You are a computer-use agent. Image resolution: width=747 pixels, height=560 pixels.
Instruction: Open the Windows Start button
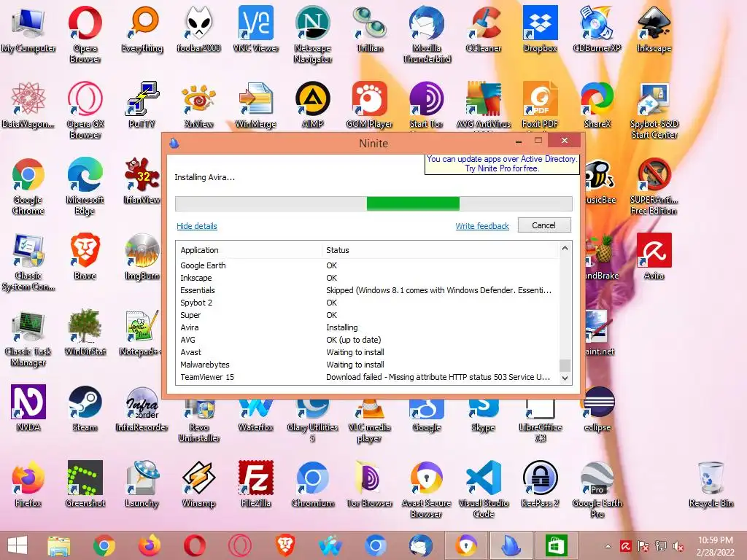click(x=18, y=545)
